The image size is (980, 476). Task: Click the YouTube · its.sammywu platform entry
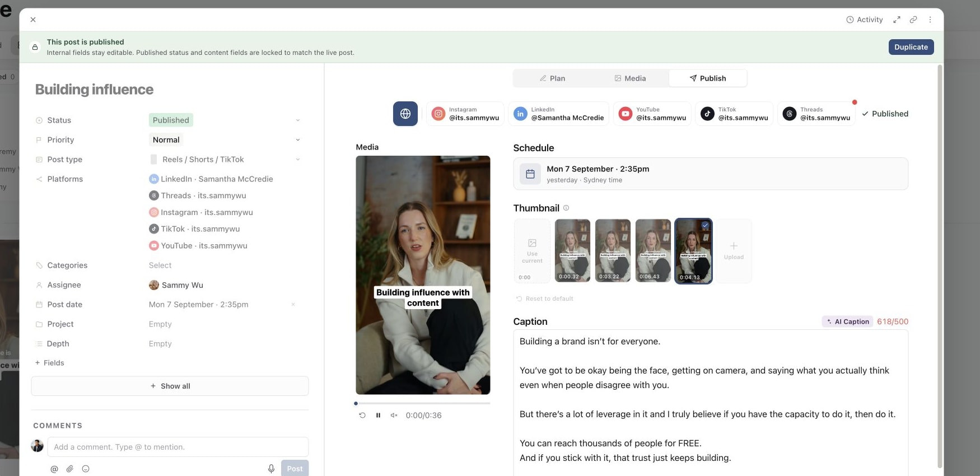point(198,246)
